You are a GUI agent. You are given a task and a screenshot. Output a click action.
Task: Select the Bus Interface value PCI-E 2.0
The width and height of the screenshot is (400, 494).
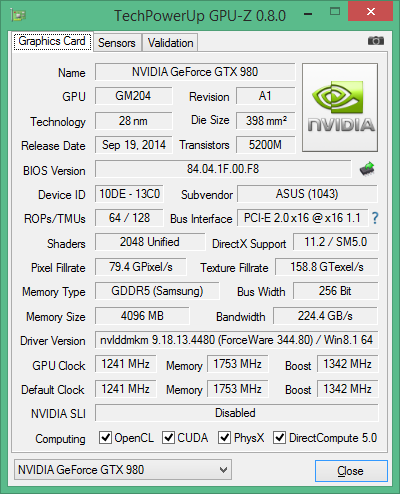tap(302, 218)
